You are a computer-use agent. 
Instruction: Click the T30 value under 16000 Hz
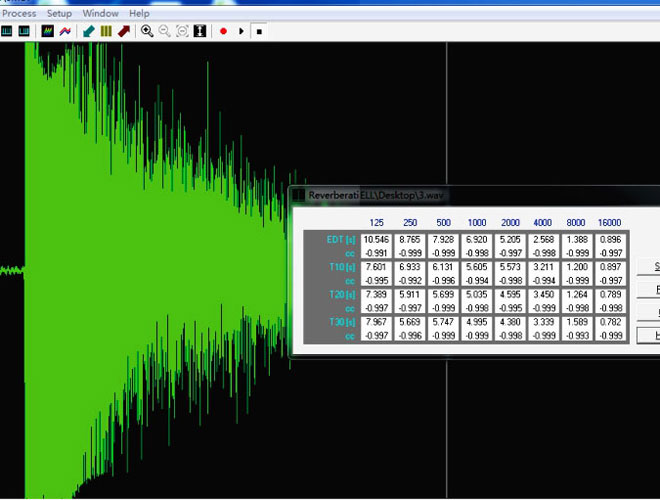pyautogui.click(x=609, y=322)
